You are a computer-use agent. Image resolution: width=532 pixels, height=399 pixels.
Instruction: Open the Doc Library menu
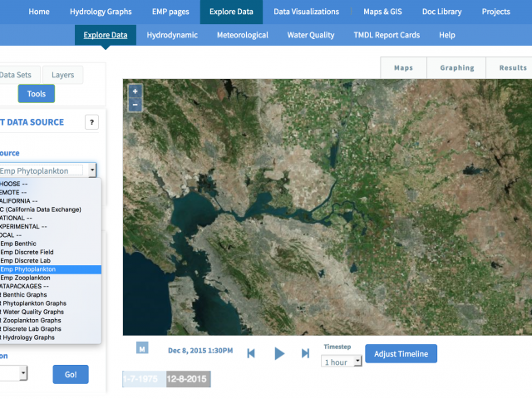[x=441, y=12]
